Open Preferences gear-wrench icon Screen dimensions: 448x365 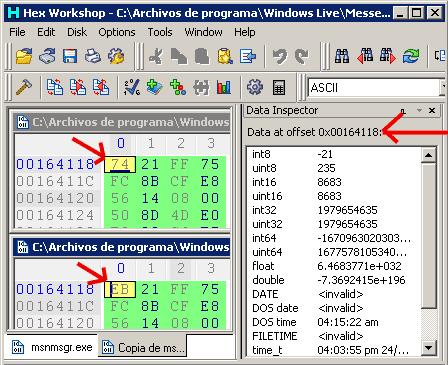pyautogui.click(x=116, y=56)
